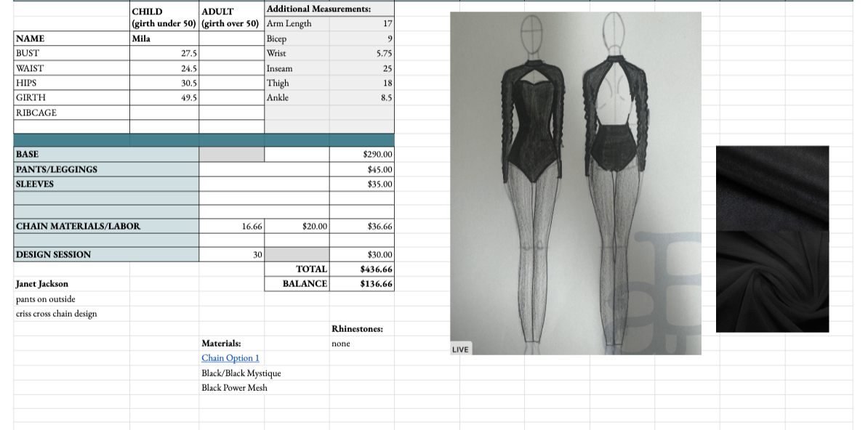Select the balance amount $136.66
This screenshot has height=430, width=868.
pos(361,283)
